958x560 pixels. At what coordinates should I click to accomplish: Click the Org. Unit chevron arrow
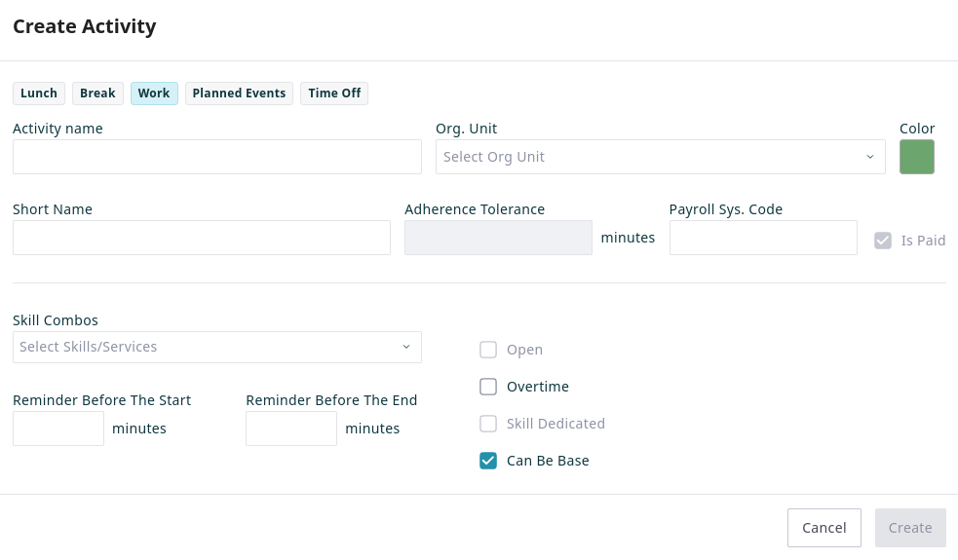click(870, 157)
